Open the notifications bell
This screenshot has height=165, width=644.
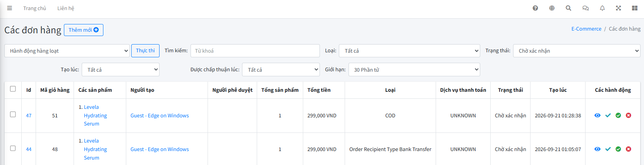click(602, 8)
